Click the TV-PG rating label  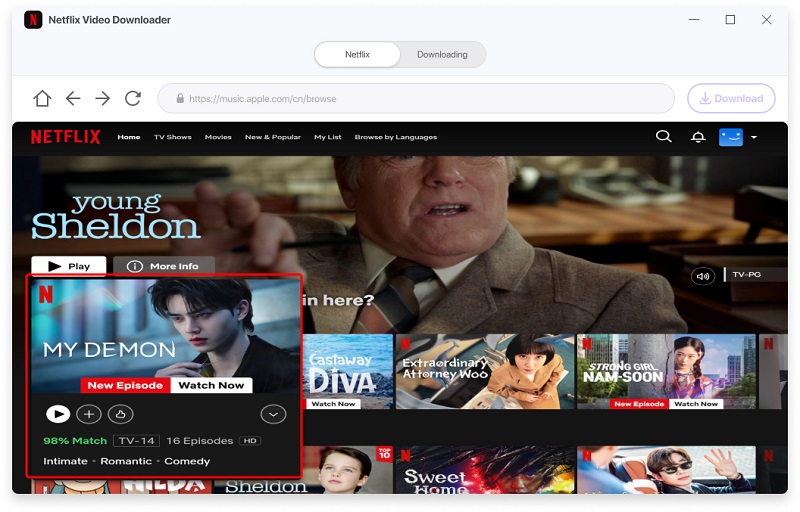pos(746,274)
